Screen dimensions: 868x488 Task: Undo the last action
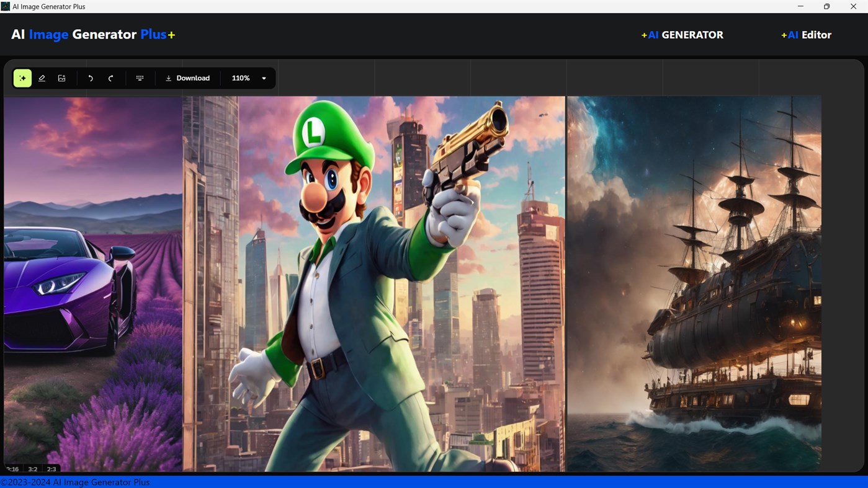pos(91,78)
